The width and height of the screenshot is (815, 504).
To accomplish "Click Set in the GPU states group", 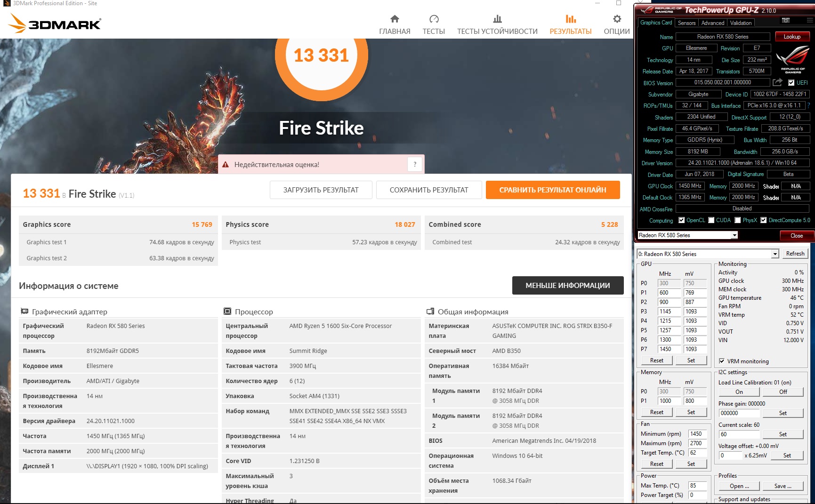I will tap(691, 360).
